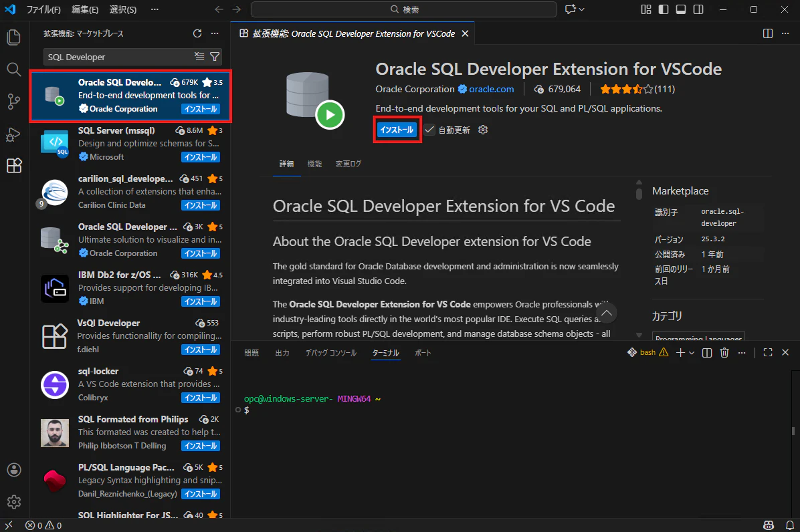Screen dimensions: 800x532
Task: Open the oracle.com publisher link
Action: click(492, 89)
